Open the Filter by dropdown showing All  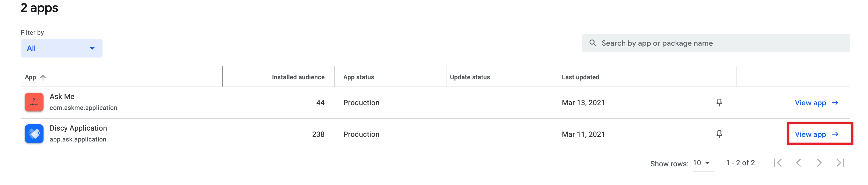coord(61,48)
